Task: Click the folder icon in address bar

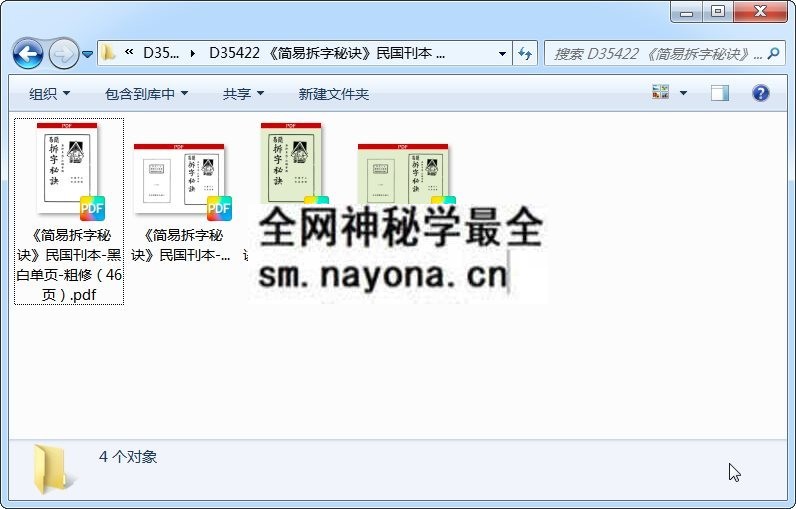Action: tap(108, 53)
